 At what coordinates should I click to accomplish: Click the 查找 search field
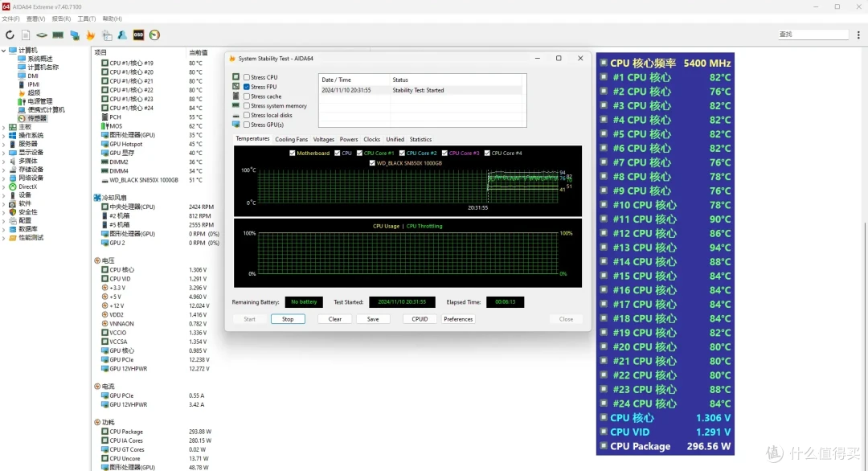point(813,35)
